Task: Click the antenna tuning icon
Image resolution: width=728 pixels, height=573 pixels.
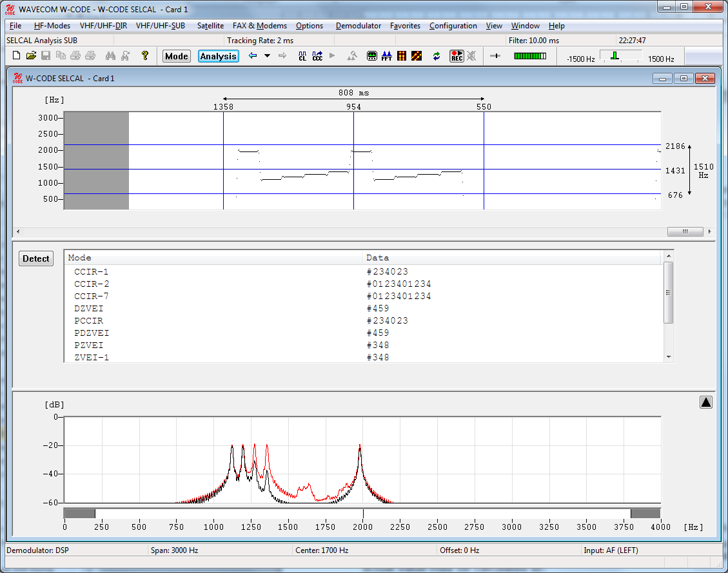Action: [352, 56]
